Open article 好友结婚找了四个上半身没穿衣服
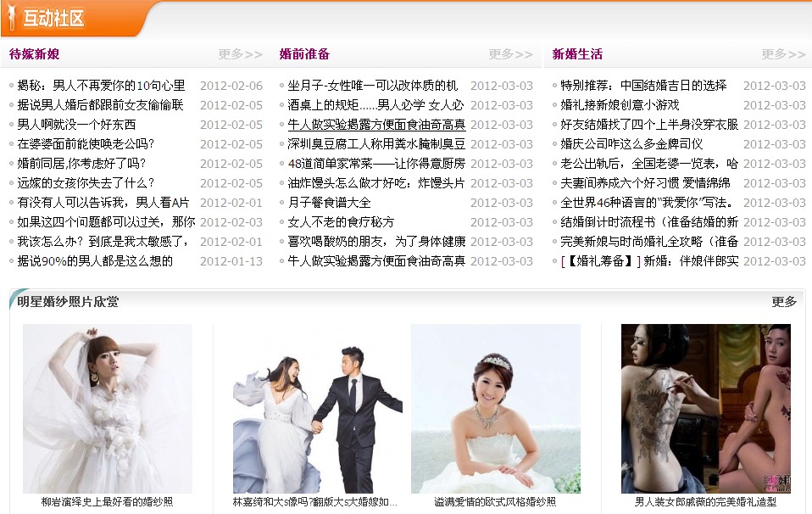Screen dimensions: 812x514 (649, 125)
